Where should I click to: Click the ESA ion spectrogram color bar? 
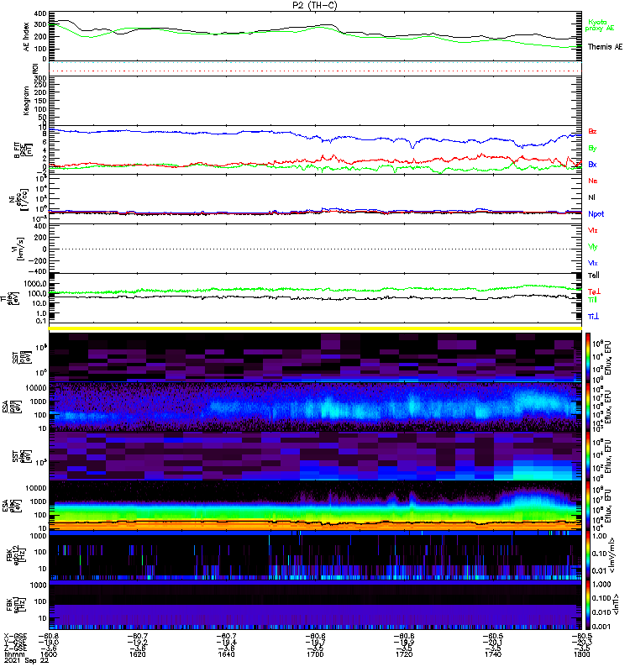(x=588, y=407)
